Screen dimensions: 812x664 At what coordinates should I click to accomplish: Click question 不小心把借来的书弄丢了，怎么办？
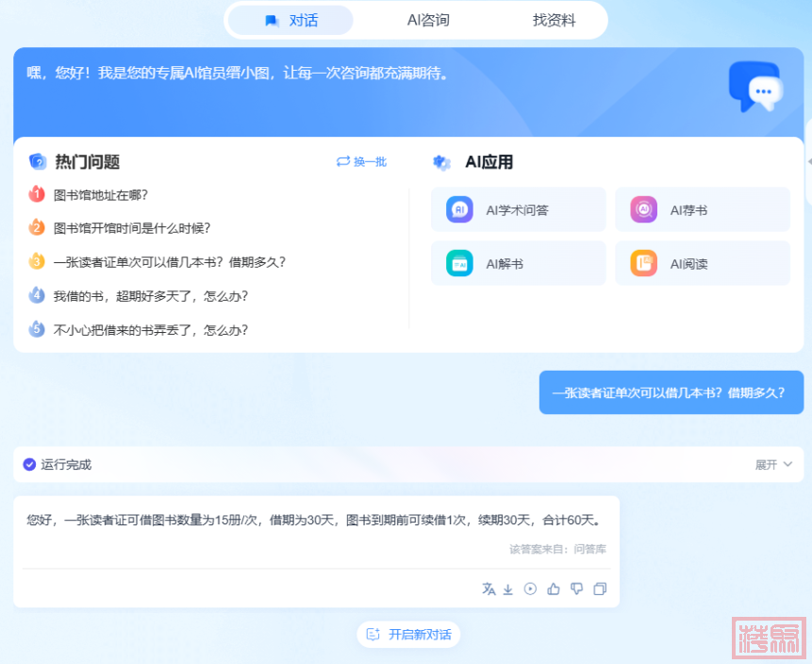point(151,330)
